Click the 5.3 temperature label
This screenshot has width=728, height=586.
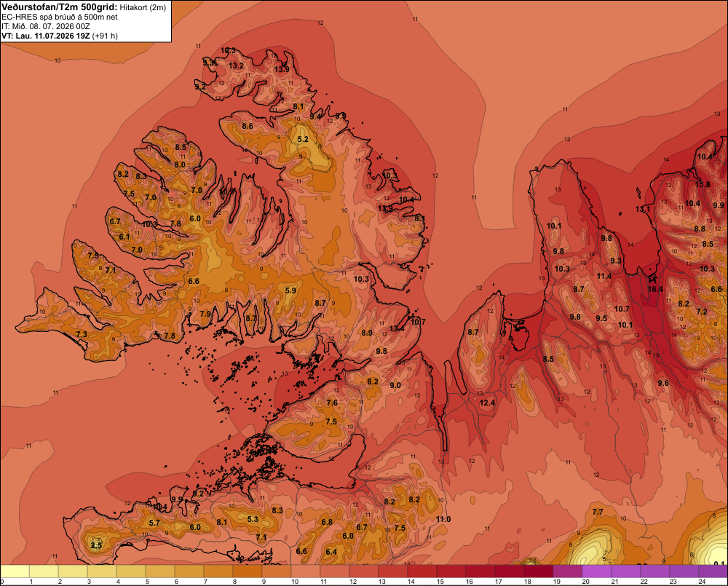(253, 519)
